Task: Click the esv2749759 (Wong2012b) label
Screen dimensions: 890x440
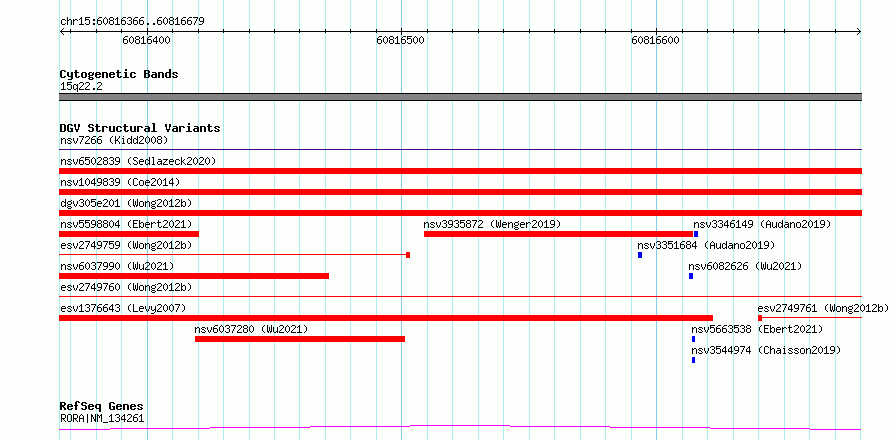Action: (x=126, y=245)
